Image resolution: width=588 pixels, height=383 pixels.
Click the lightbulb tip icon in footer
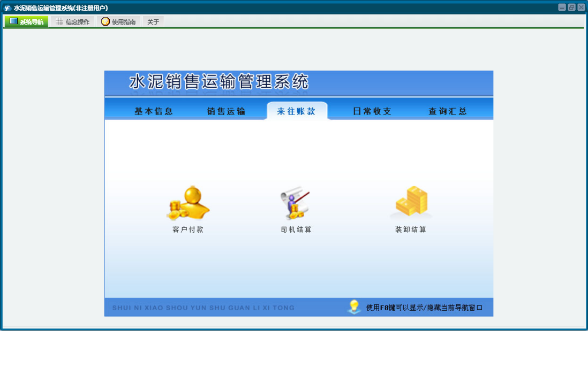tap(354, 307)
